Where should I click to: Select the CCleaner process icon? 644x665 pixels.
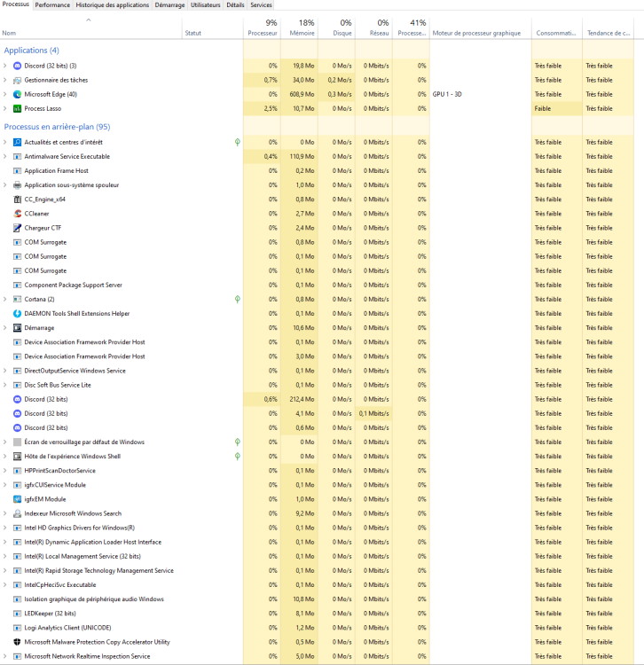[x=18, y=214]
